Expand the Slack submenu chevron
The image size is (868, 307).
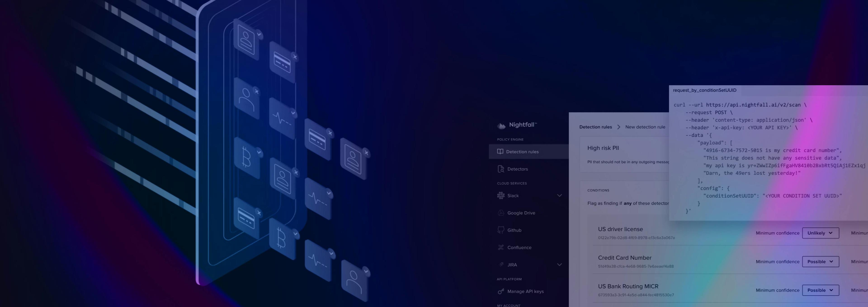(x=559, y=195)
